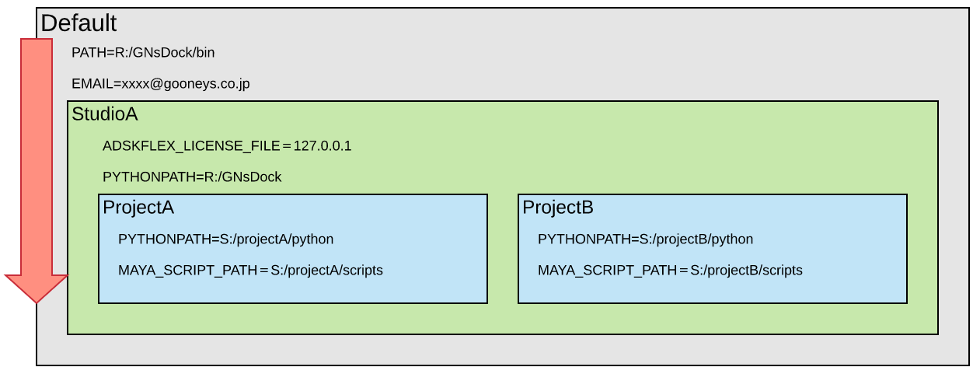The width and height of the screenshot is (980, 374).
Task: Click the ProjectB title
Action: (558, 208)
